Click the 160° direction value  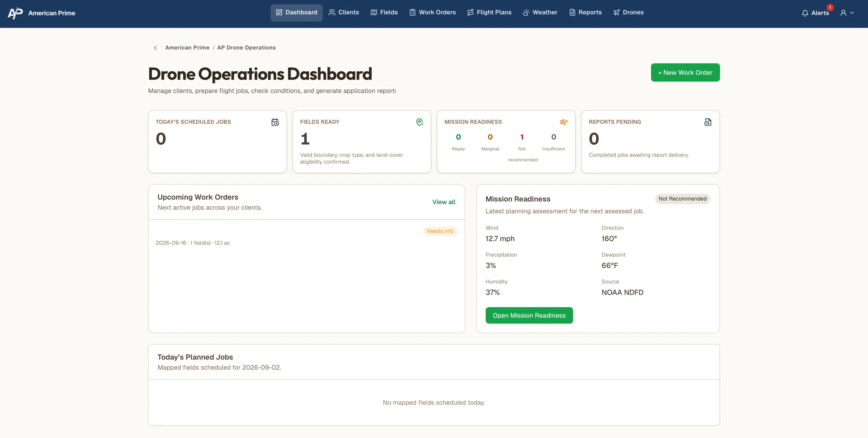click(609, 239)
